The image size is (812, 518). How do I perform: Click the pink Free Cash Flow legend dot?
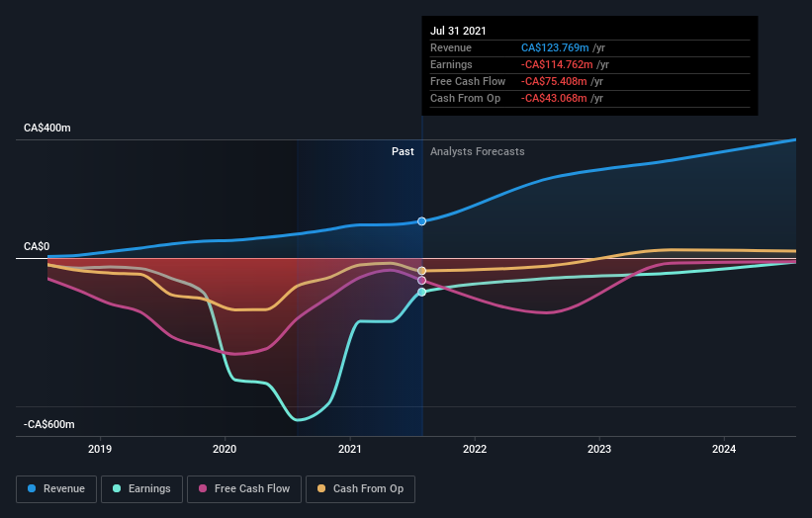pos(203,488)
